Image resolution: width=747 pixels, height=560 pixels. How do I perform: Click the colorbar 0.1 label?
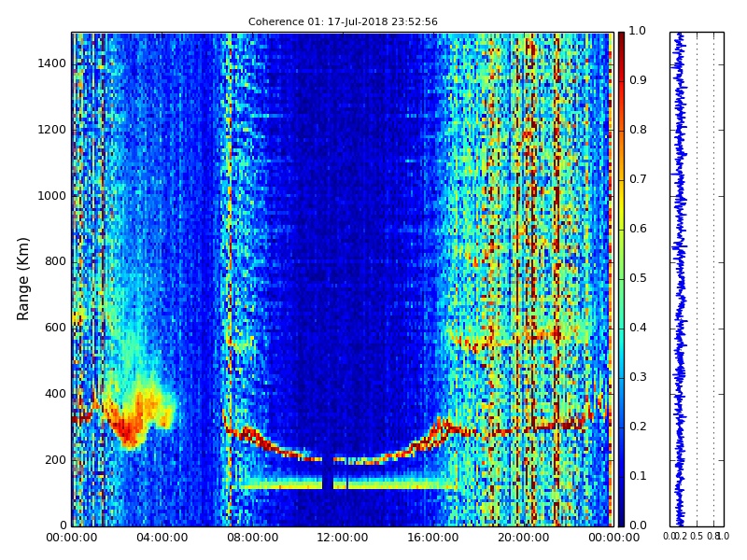click(x=638, y=476)
